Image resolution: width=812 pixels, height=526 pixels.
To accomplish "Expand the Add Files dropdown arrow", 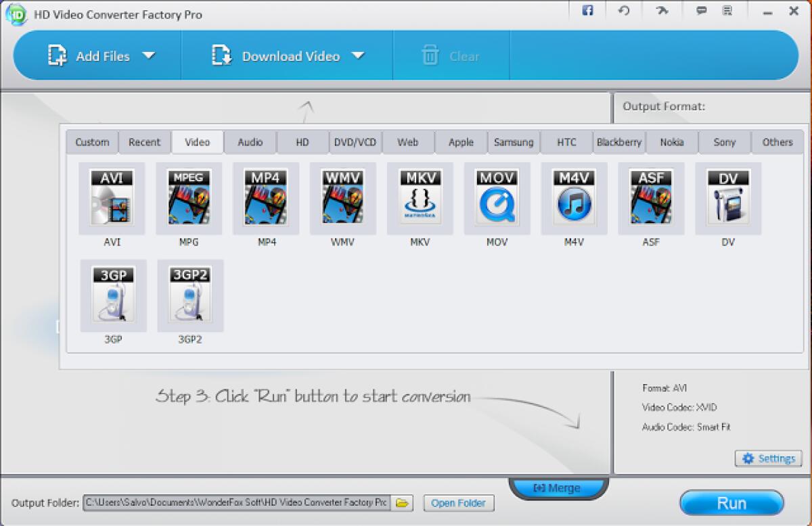I will [x=150, y=57].
